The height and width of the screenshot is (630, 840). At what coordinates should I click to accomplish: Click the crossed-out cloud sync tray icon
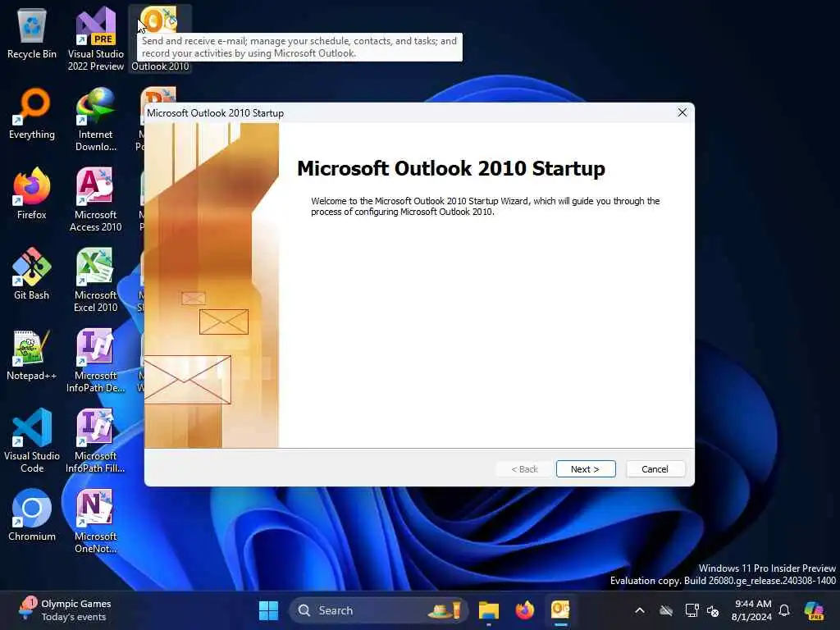(666, 610)
